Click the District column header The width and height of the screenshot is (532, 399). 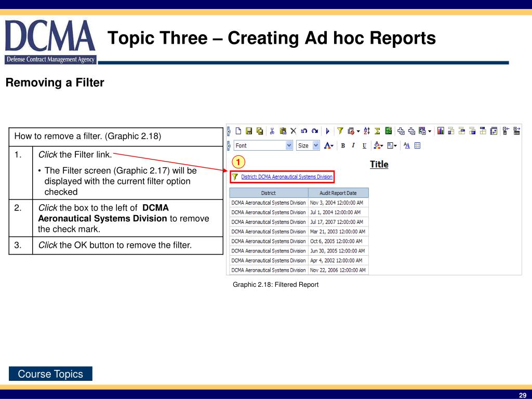[x=269, y=193]
